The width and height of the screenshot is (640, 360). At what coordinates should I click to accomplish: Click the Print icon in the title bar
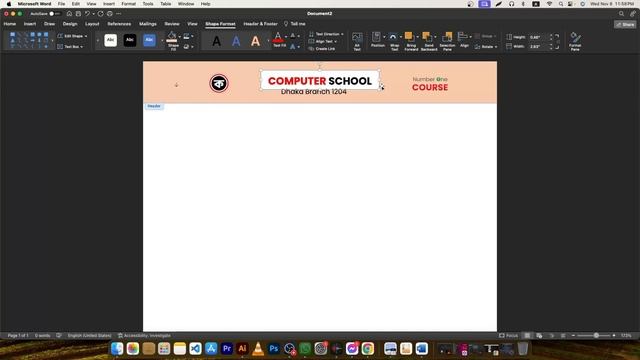(x=110, y=14)
